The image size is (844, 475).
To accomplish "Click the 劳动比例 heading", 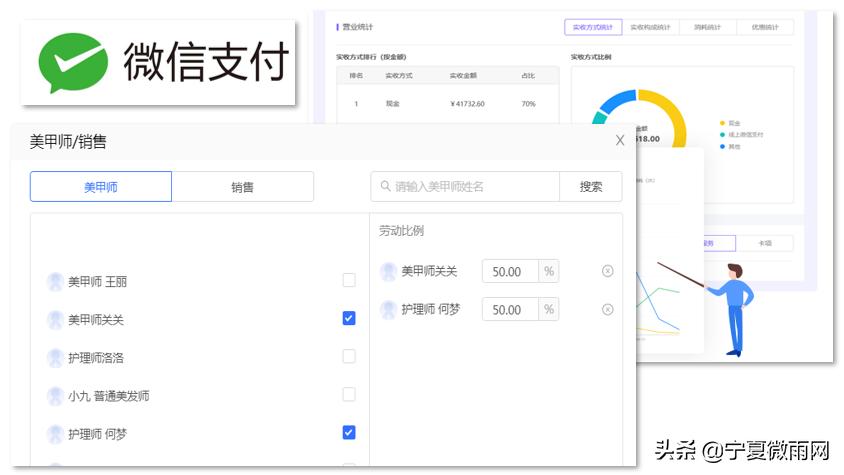I will point(402,230).
